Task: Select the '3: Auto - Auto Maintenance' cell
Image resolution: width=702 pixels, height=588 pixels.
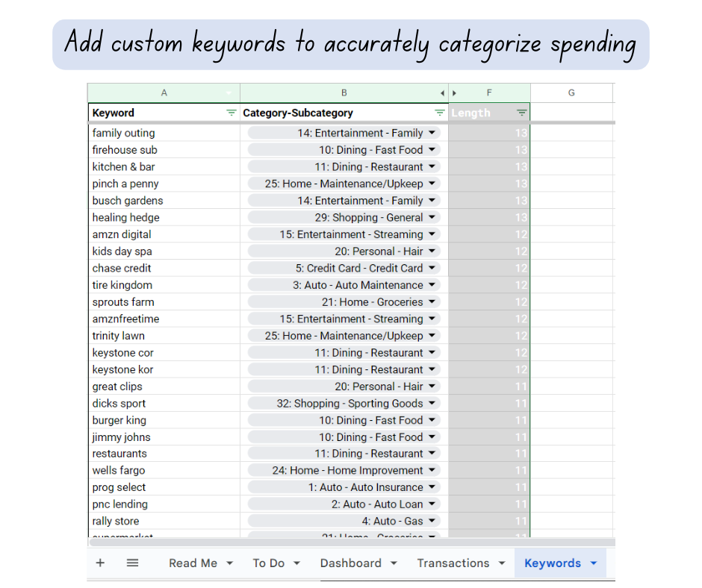Action: (x=344, y=285)
